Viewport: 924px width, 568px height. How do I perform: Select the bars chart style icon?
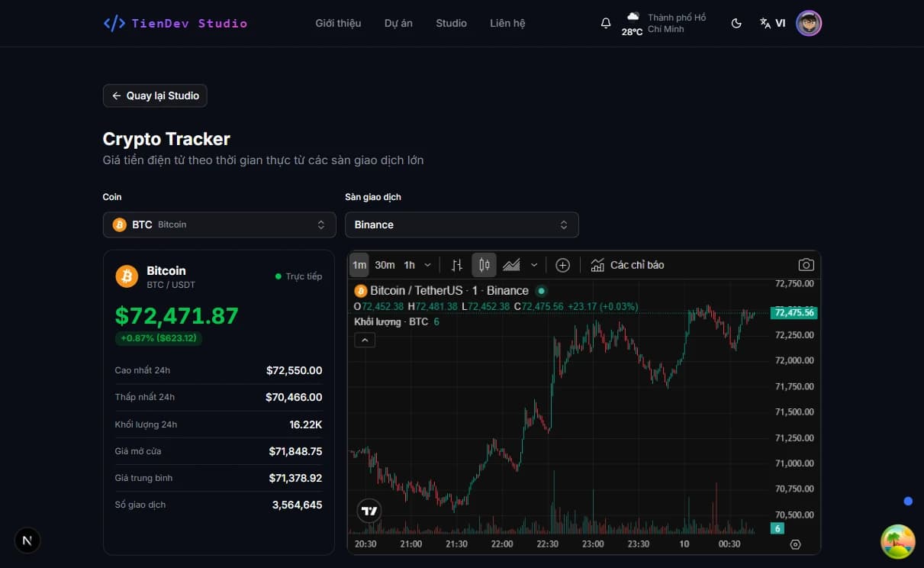[x=457, y=265]
